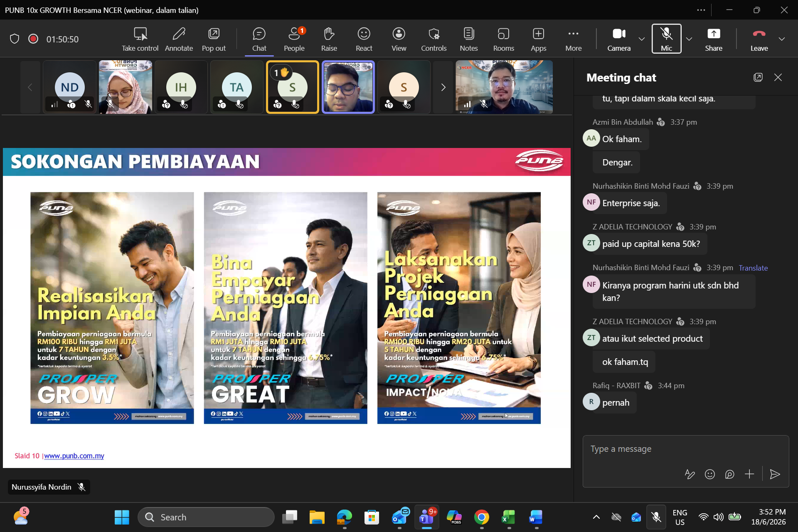Open breakout Rooms
798x532 pixels.
(503, 39)
